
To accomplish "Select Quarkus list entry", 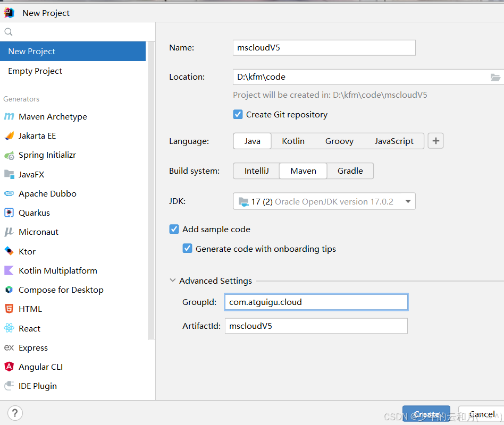I will tap(74, 213).
